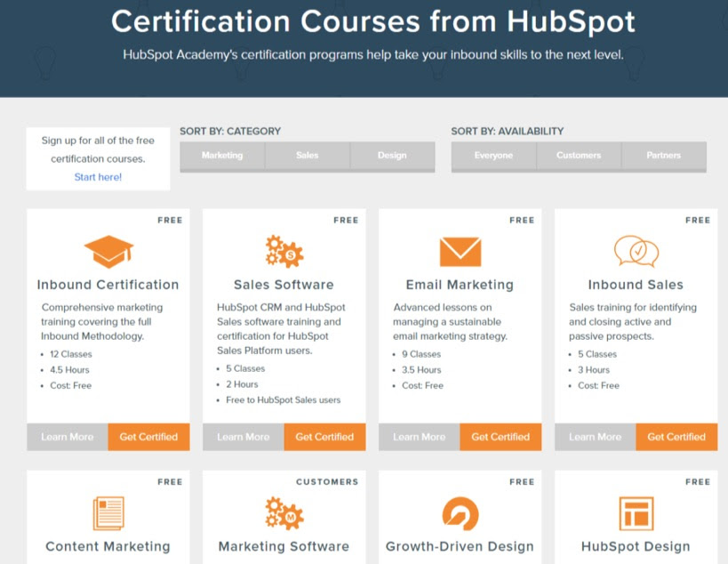Click the FREE label on Growth-Driven Design card
Viewport: 728px width, 564px height.
(522, 482)
